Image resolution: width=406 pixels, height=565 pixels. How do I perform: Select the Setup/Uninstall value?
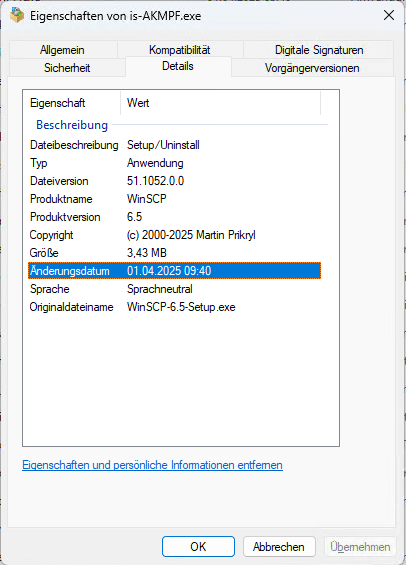[x=163, y=145]
